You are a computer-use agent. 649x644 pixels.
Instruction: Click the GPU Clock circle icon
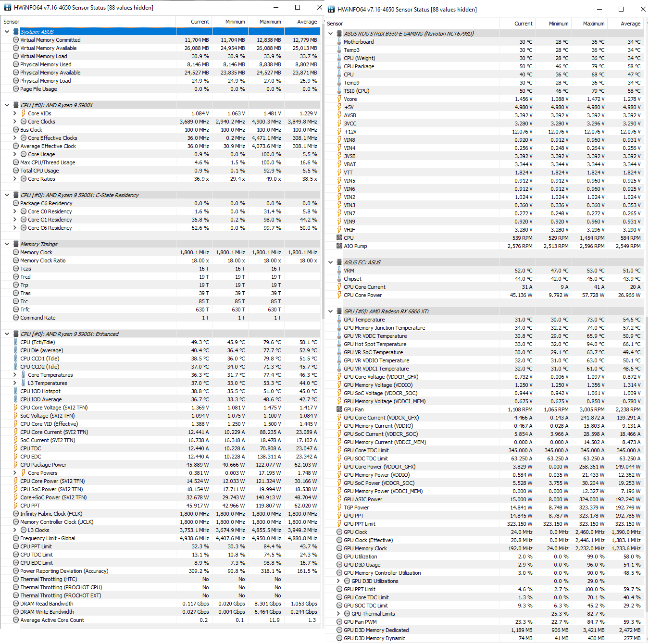click(x=339, y=532)
